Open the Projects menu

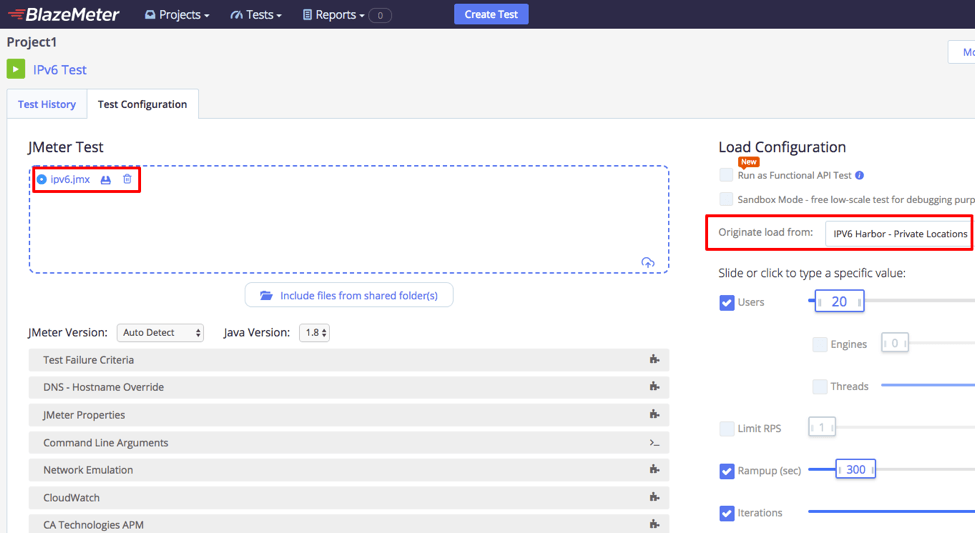[177, 14]
